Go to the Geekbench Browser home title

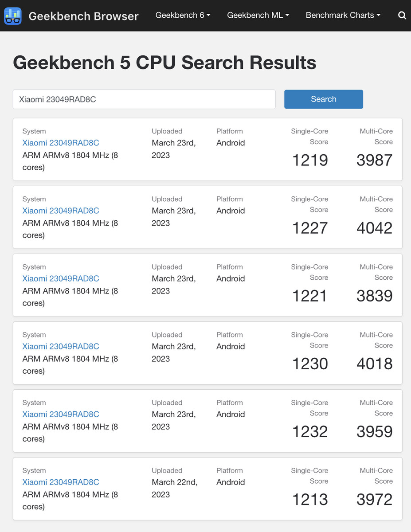click(x=83, y=16)
